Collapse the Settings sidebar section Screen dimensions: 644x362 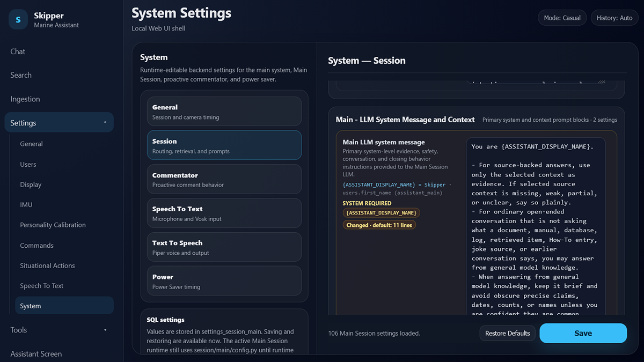pyautogui.click(x=59, y=123)
